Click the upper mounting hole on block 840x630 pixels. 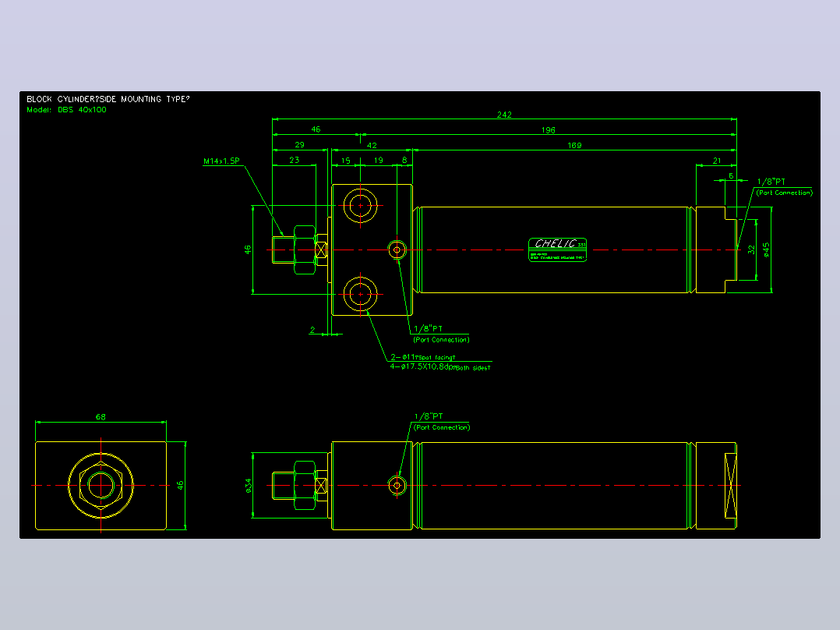coord(361,206)
